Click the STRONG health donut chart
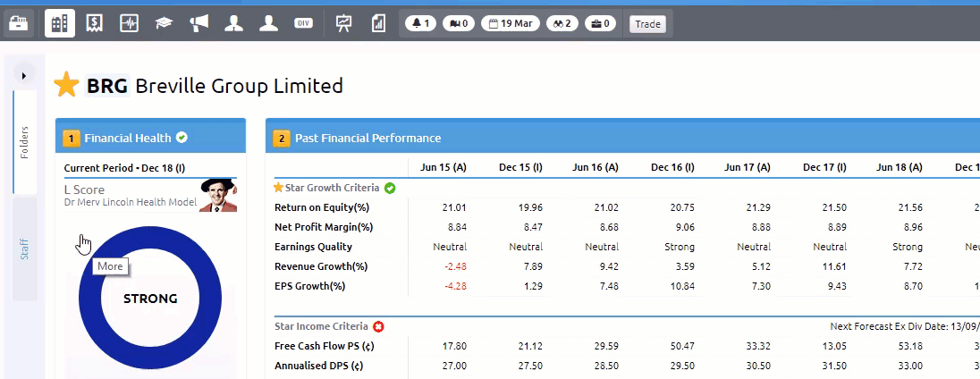 tap(150, 299)
